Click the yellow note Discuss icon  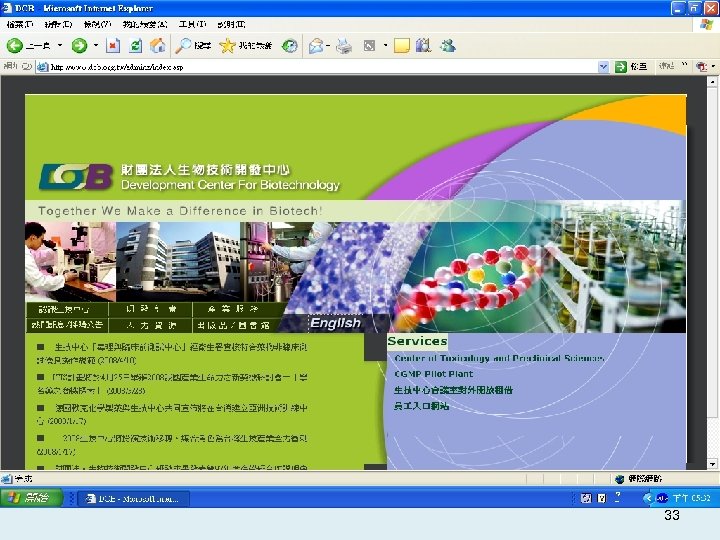[402, 45]
